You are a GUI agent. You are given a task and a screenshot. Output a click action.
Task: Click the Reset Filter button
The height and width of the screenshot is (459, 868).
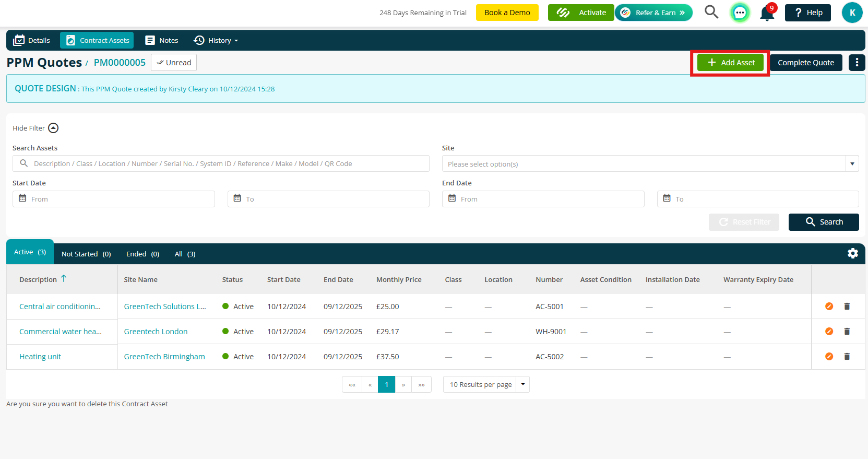744,222
